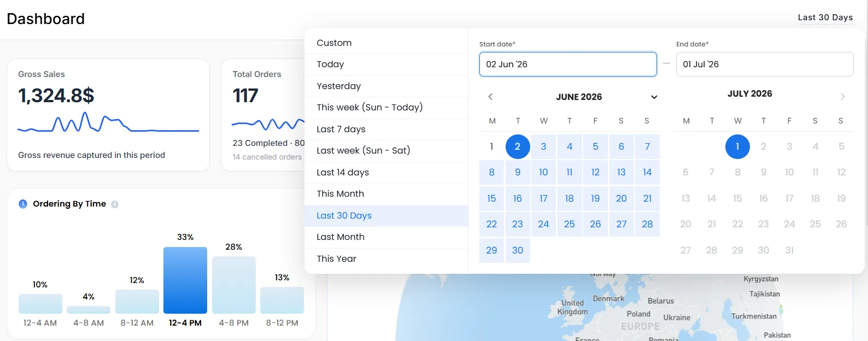
Task: Open the June 2026 month dropdown arrow
Action: click(654, 97)
